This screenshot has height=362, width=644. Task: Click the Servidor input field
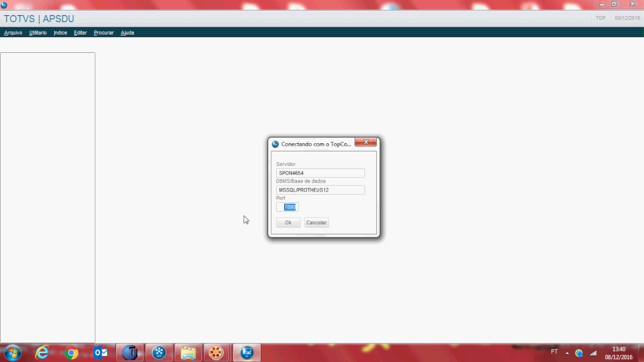click(320, 173)
